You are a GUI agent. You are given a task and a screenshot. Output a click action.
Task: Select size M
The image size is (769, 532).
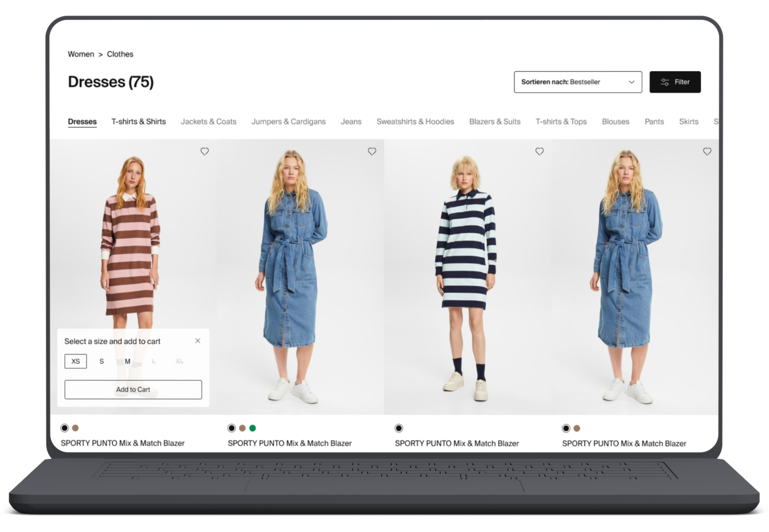[x=127, y=361]
